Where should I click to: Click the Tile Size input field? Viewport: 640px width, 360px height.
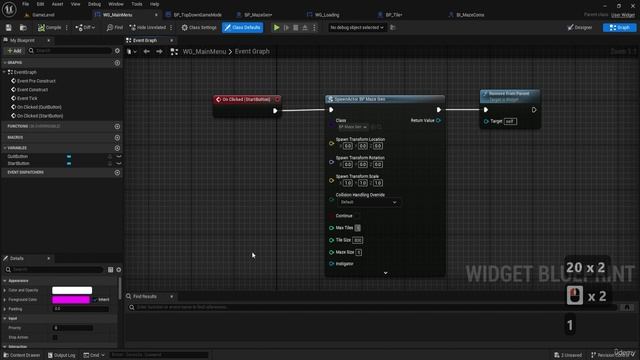coord(358,240)
